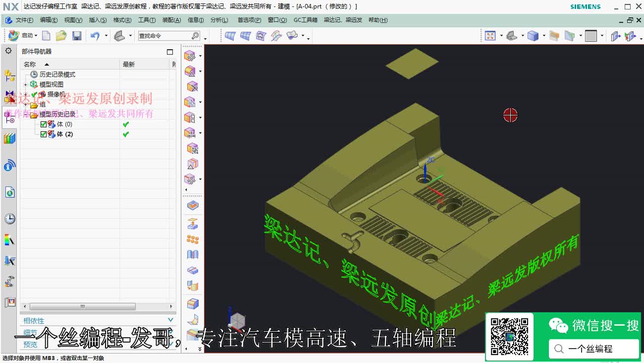Open the Part Navigator sidebar tab
The image size is (644, 363).
[9, 118]
